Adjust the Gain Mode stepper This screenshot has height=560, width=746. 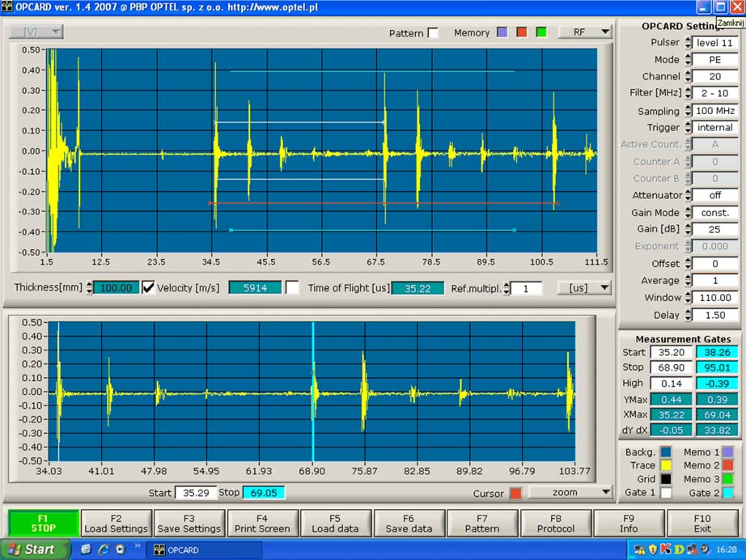(x=688, y=213)
